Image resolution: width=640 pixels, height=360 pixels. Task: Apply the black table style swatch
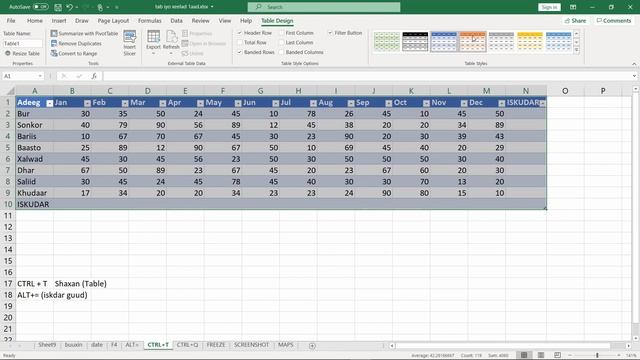click(415, 42)
